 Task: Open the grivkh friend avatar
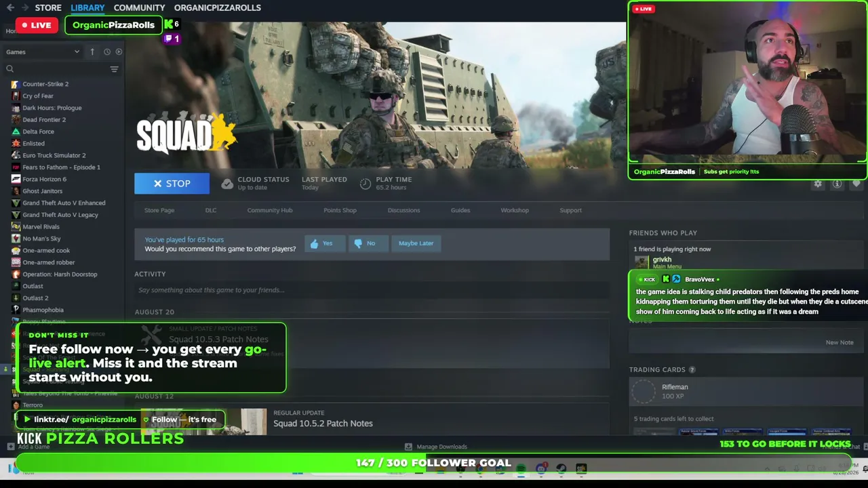(x=642, y=262)
